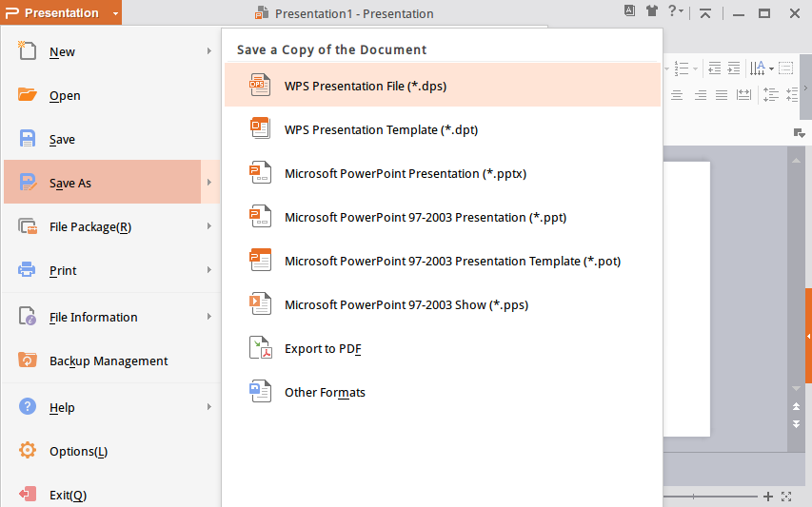Image resolution: width=812 pixels, height=507 pixels.
Task: Click the decrease indent icon
Action: tap(715, 68)
